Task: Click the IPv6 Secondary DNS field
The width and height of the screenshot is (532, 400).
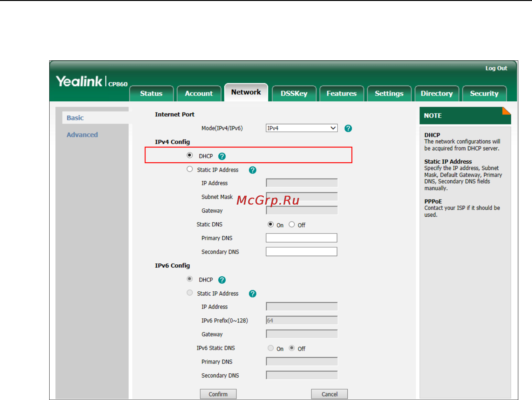Action: coord(302,375)
